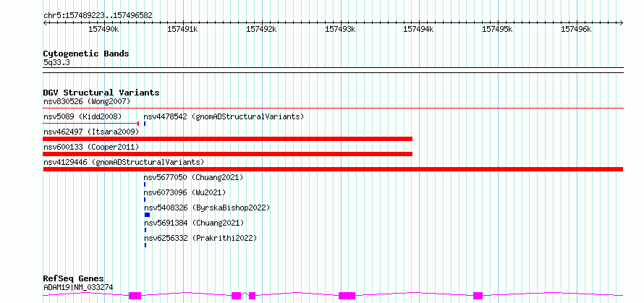Screen dimensions: 644x303
Task: Click the 157490k ruler tick label
Action: 104,29
